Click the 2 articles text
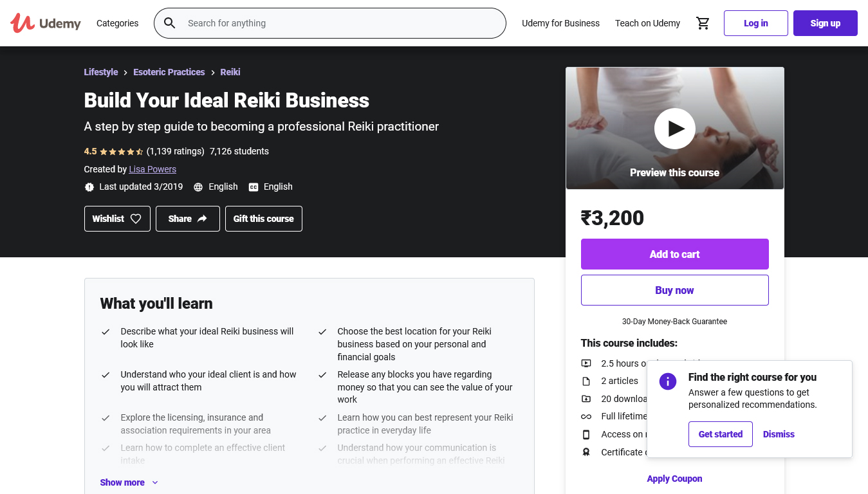868x494 pixels. pos(620,381)
